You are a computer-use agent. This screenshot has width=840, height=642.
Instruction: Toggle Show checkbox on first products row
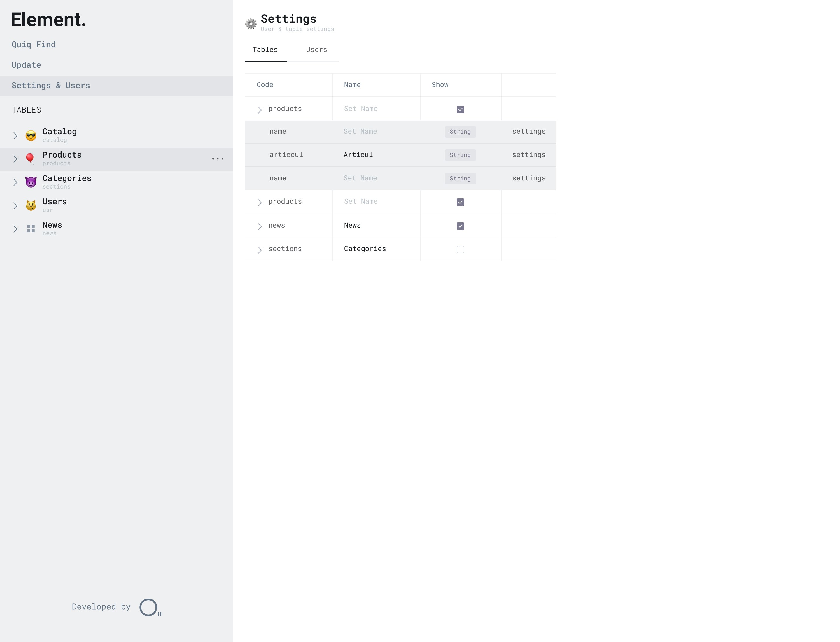[460, 110]
